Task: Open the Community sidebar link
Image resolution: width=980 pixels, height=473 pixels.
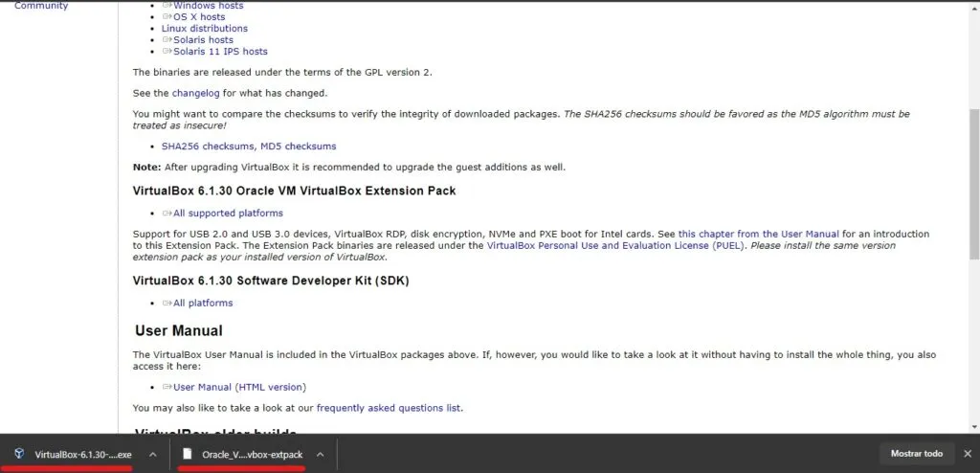Action: click(x=41, y=6)
